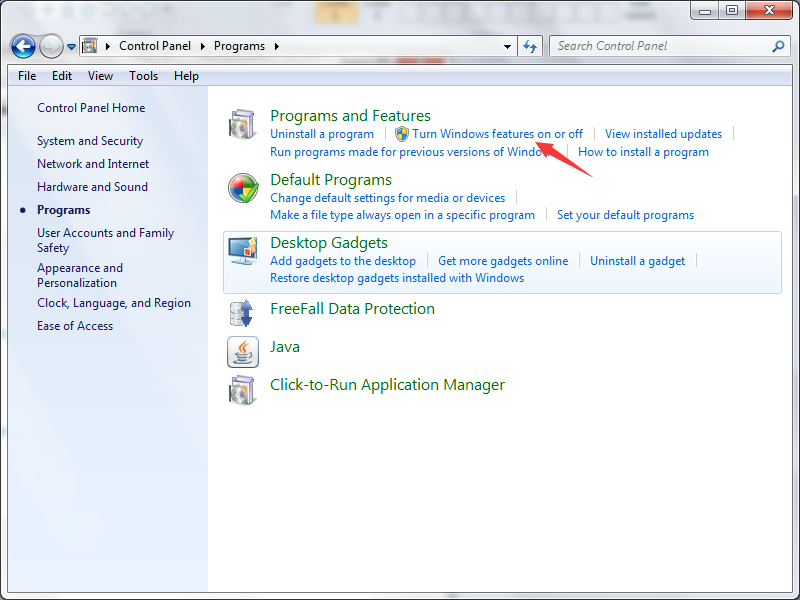800x600 pixels.
Task: Click the Refresh button next to address bar
Action: coord(530,46)
